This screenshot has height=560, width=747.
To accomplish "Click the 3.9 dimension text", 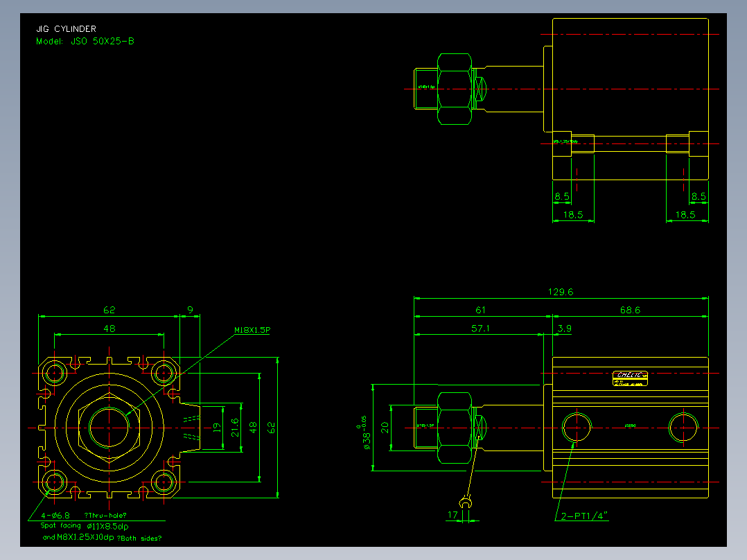I will coord(565,329).
